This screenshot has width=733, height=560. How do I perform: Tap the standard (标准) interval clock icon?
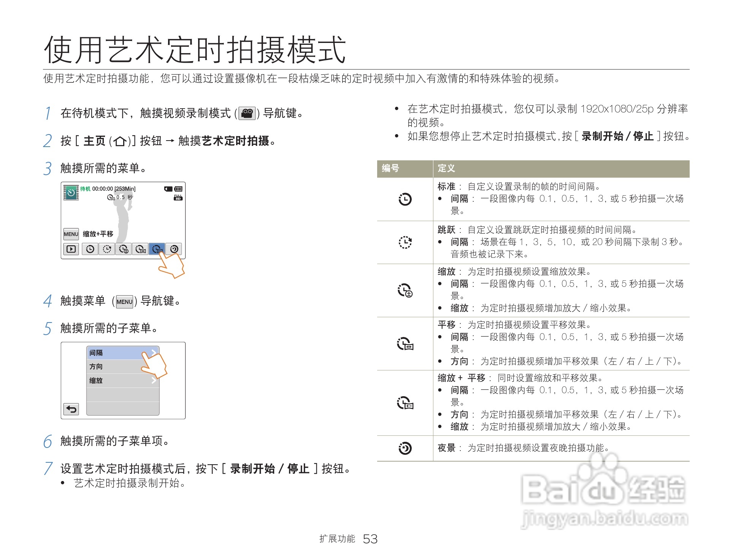(x=405, y=199)
